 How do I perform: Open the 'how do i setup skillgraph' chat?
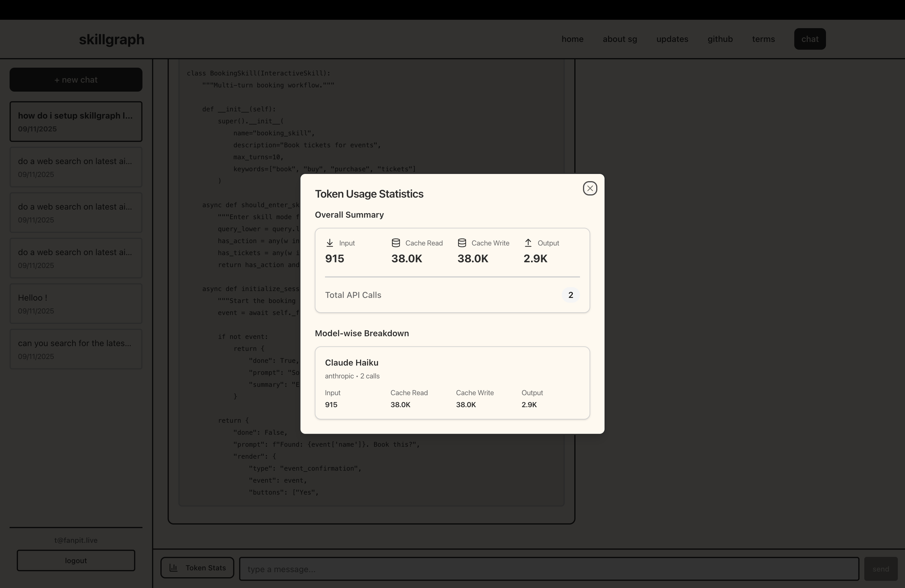pyautogui.click(x=76, y=122)
